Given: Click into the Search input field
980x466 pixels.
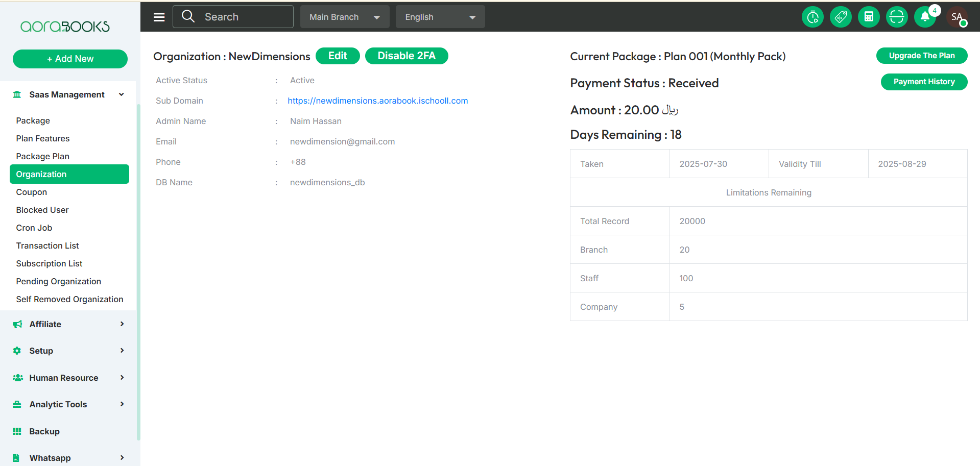Looking at the screenshot, I should point(233,17).
